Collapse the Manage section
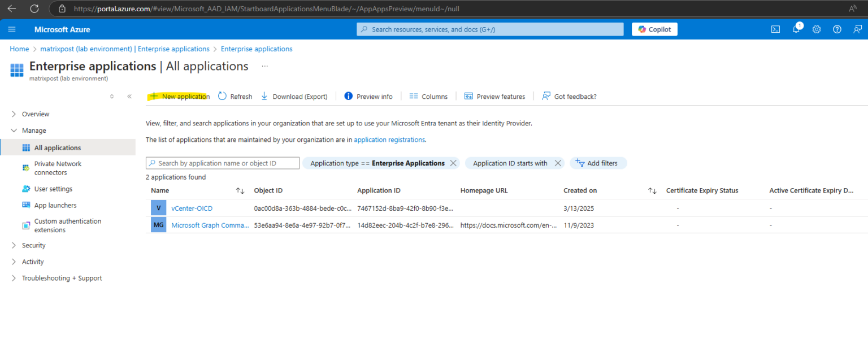 tap(14, 130)
